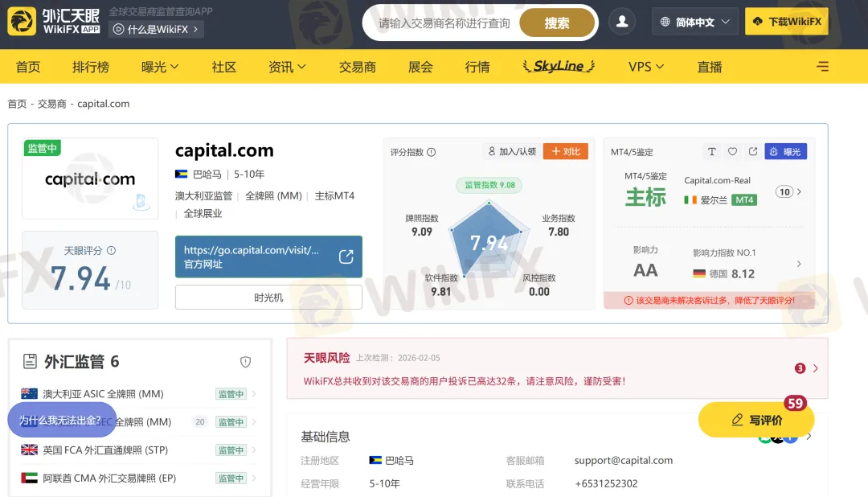Click the share icon beside heart
This screenshot has height=497, width=868.
(x=752, y=151)
